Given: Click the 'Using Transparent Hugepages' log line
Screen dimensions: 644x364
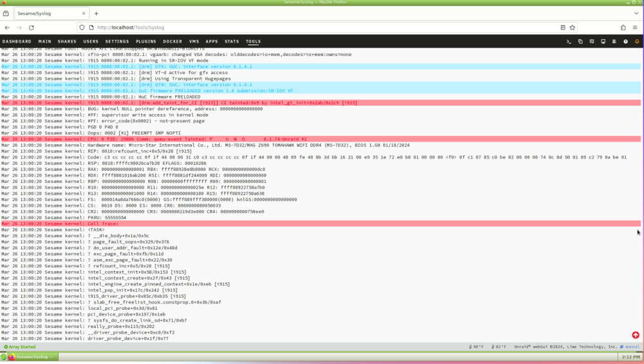Looking at the screenshot, I should [321, 79].
